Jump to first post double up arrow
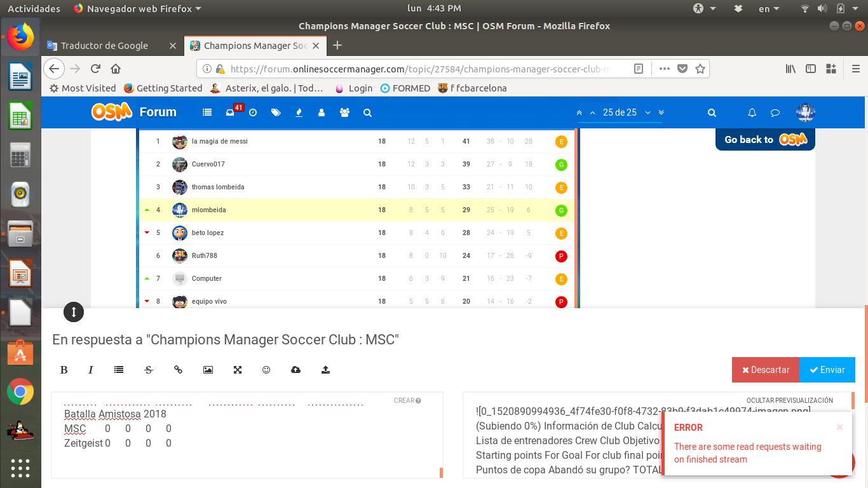868x488 pixels. 579,112
